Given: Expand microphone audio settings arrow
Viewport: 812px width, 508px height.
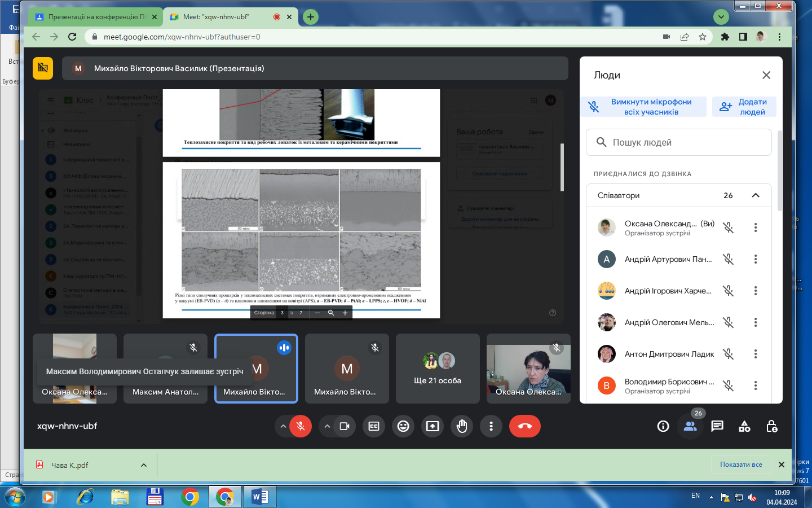Looking at the screenshot, I should tap(283, 426).
